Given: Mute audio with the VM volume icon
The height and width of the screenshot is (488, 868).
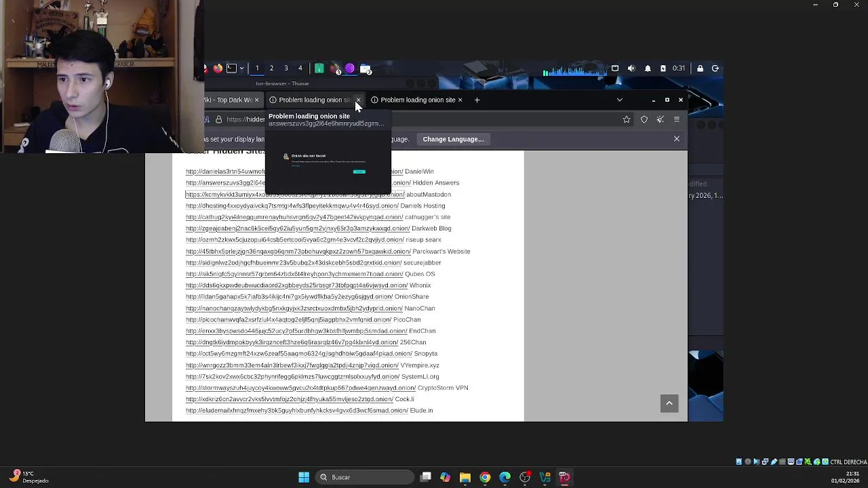Looking at the screenshot, I should tap(631, 68).
